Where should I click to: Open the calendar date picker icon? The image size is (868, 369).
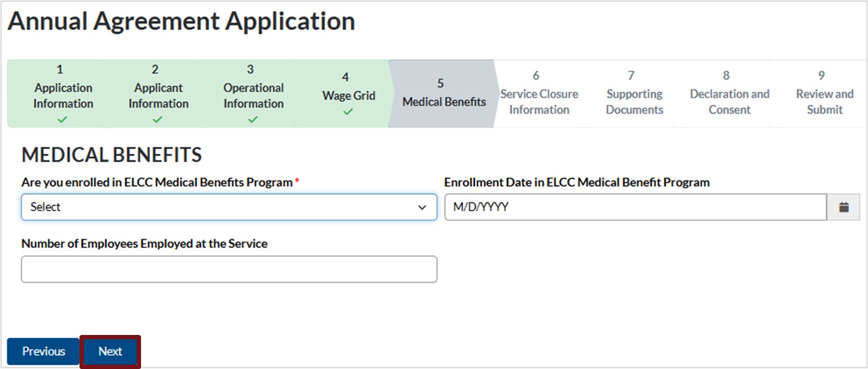(844, 207)
